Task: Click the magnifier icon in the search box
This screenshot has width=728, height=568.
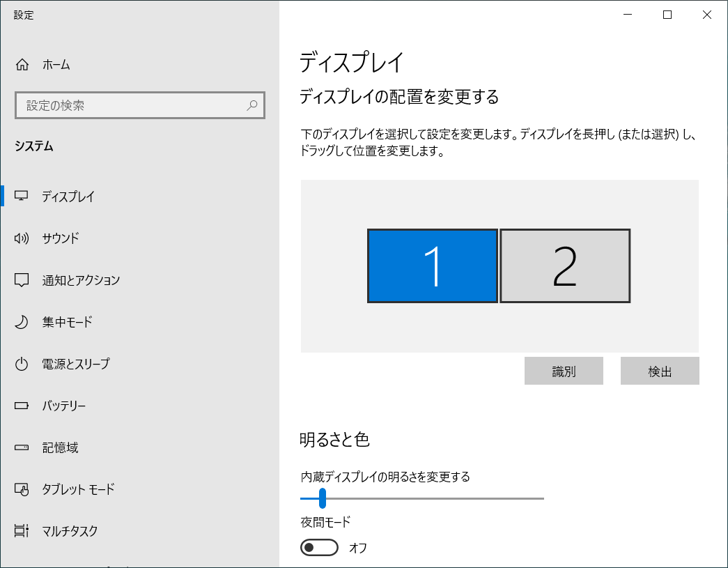Action: tap(251, 105)
